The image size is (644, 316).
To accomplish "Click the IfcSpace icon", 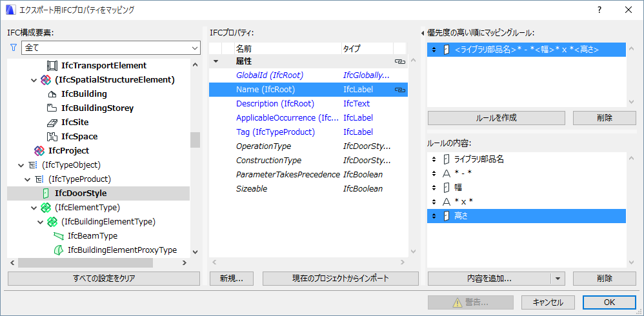I will point(52,137).
